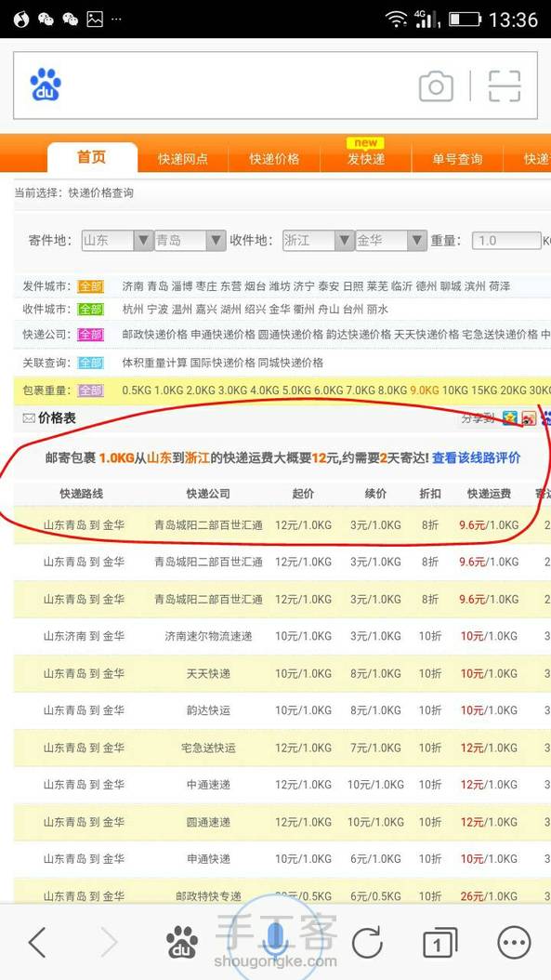The width and height of the screenshot is (551, 980).
Task: Open 体积重量计算 link
Action: [155, 363]
